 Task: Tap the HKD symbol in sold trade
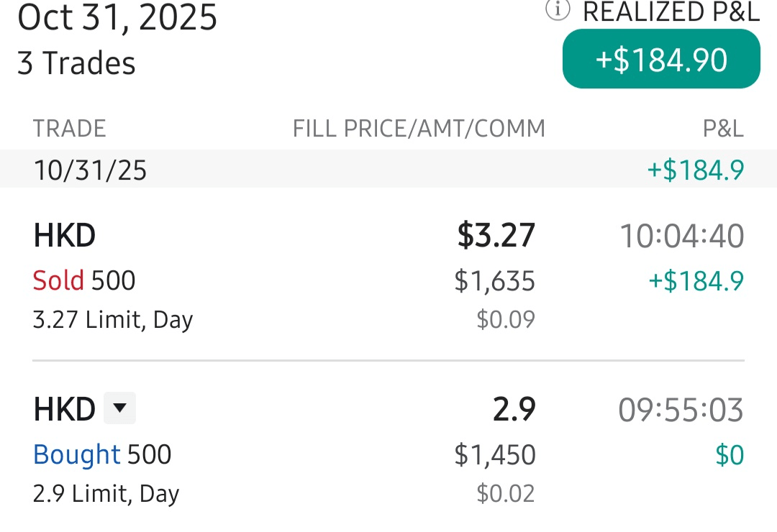pos(65,236)
